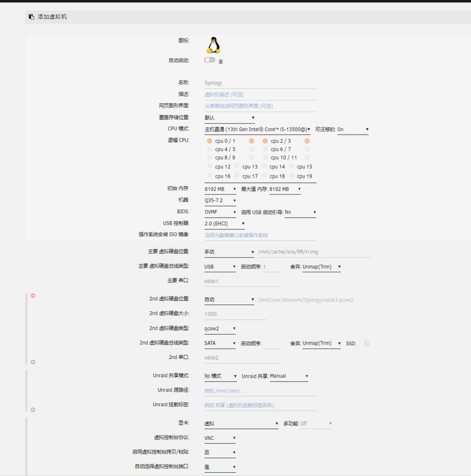Enable logical cpu 19
Screen dimensions: 471x476
(291, 175)
